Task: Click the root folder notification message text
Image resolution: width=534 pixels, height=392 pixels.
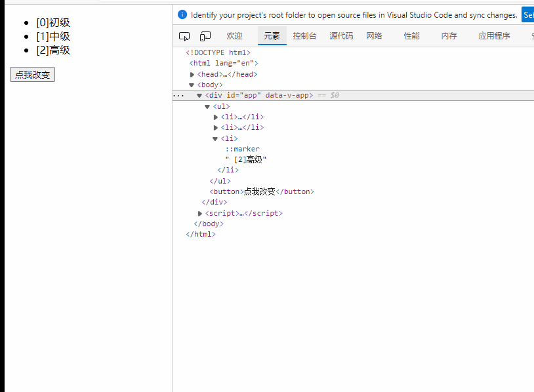Action: tap(354, 15)
